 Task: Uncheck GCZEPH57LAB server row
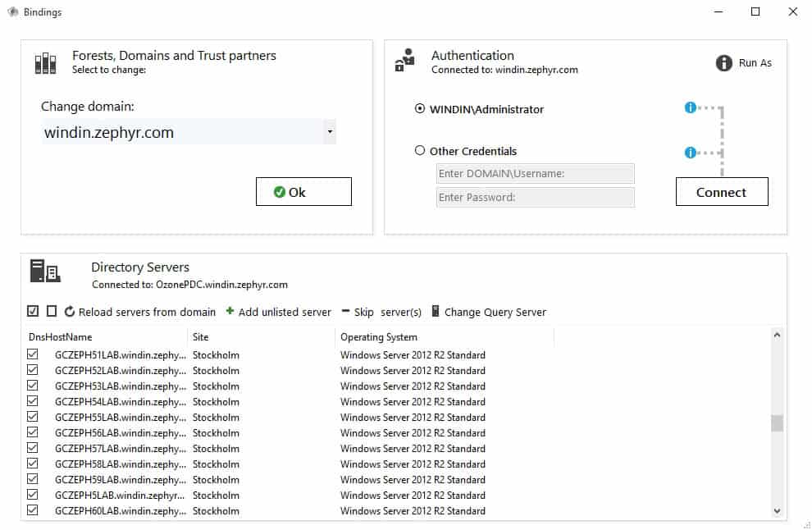(33, 448)
